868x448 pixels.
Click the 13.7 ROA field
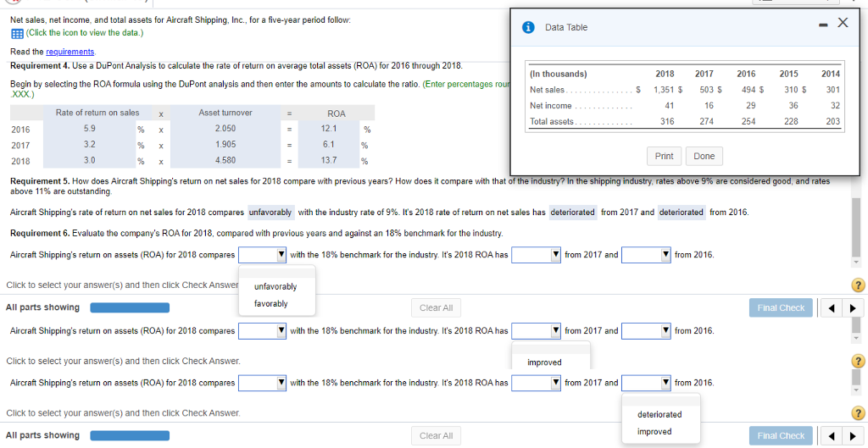[330, 162]
